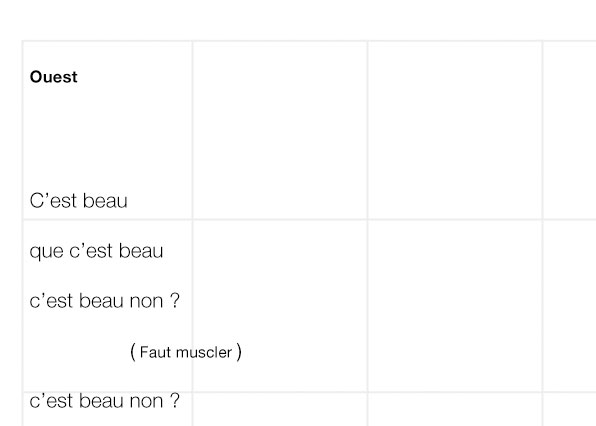This screenshot has height=426, width=596.
Task: Click empty second-column cell beside 'Ouest'
Action: 280,130
